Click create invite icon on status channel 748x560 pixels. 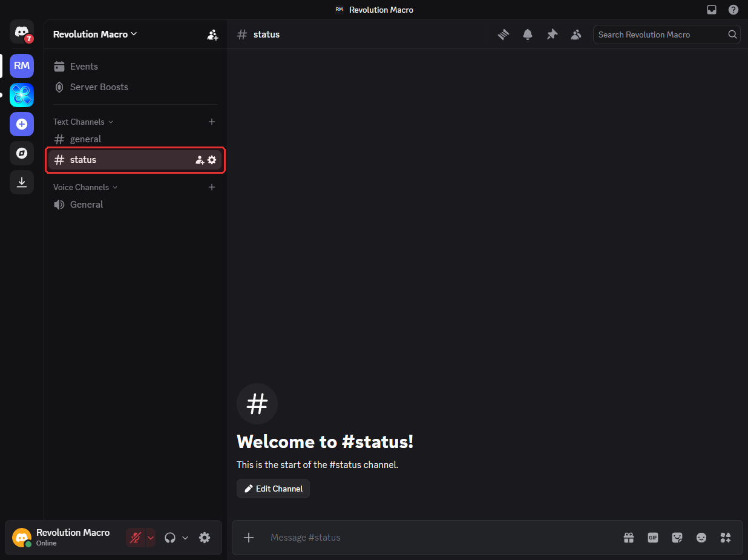click(x=200, y=160)
